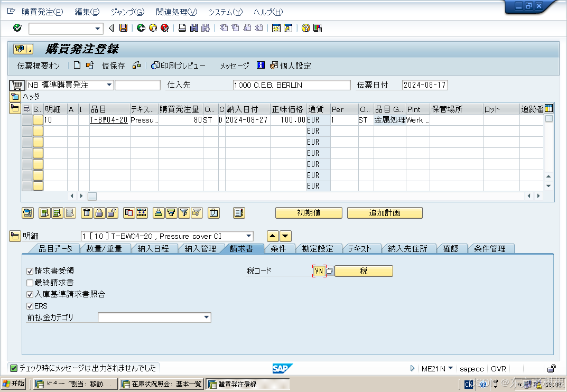This screenshot has height=392, width=567.
Task: Click the green Back arrow icon
Action: click(141, 28)
